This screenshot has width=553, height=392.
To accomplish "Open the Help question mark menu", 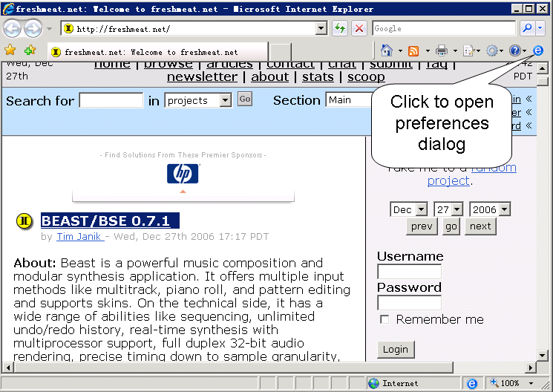I will 517,51.
